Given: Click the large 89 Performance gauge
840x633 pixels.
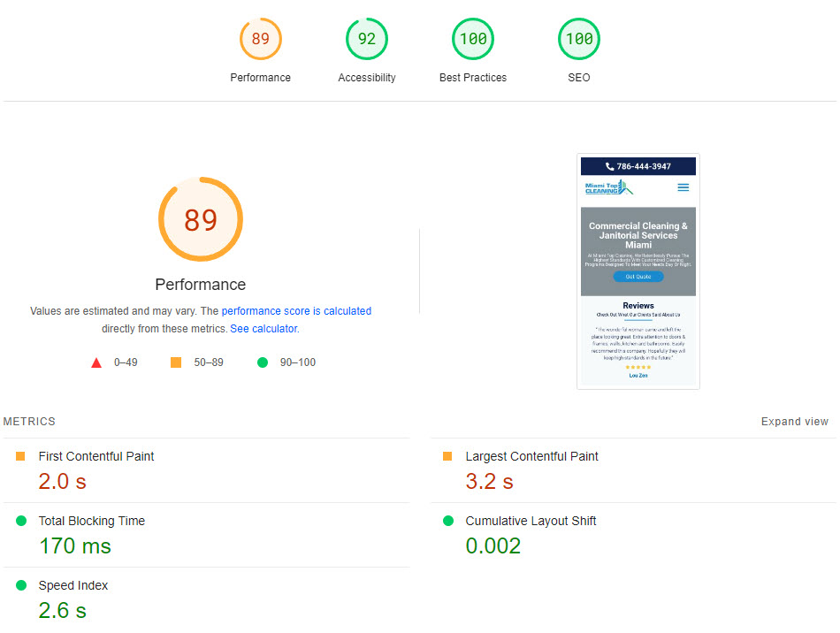Looking at the screenshot, I should click(x=201, y=219).
